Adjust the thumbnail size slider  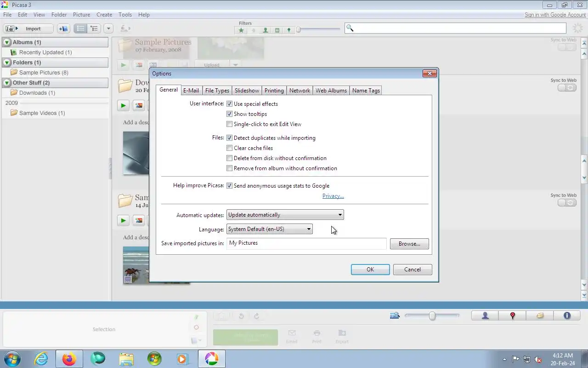coord(432,316)
